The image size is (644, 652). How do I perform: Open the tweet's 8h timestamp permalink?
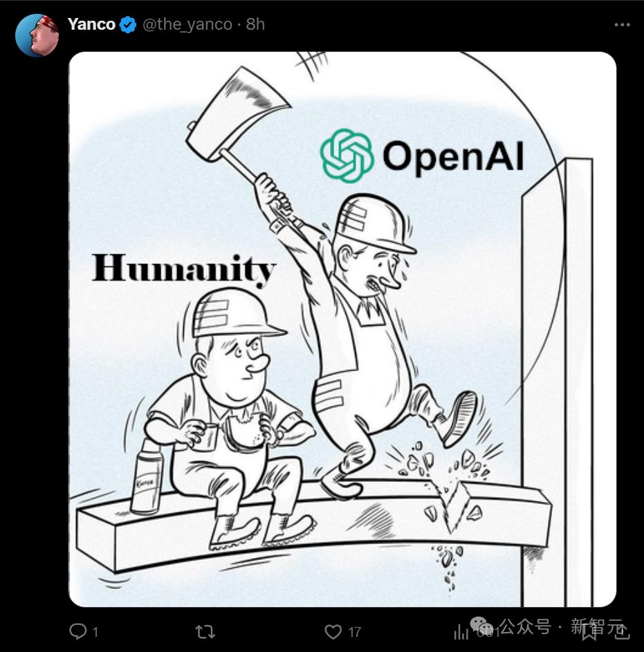pyautogui.click(x=255, y=24)
